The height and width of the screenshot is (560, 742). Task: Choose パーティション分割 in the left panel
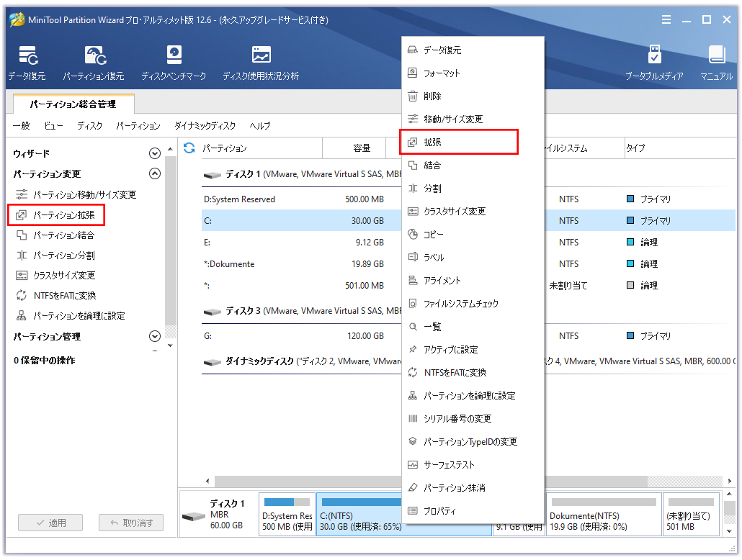tap(63, 255)
